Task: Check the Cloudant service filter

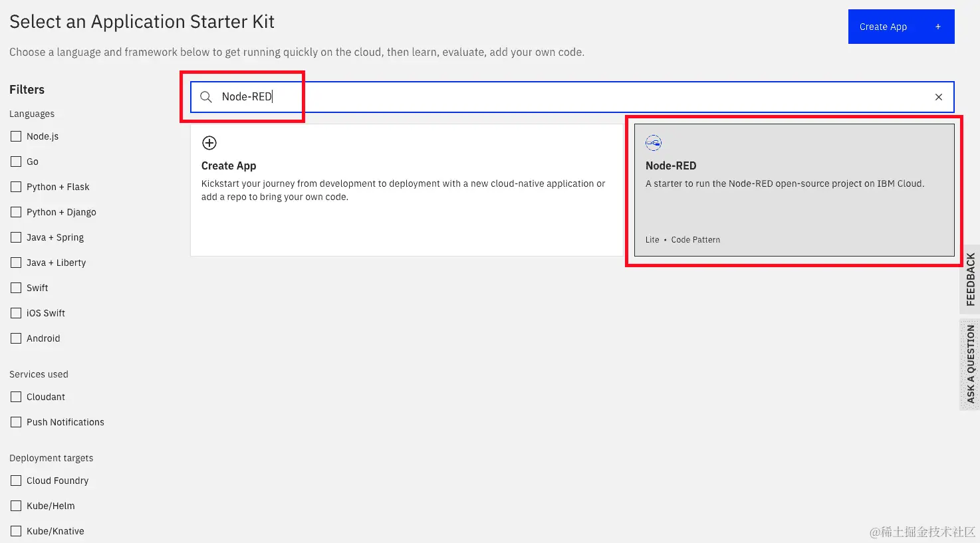Action: pos(16,397)
